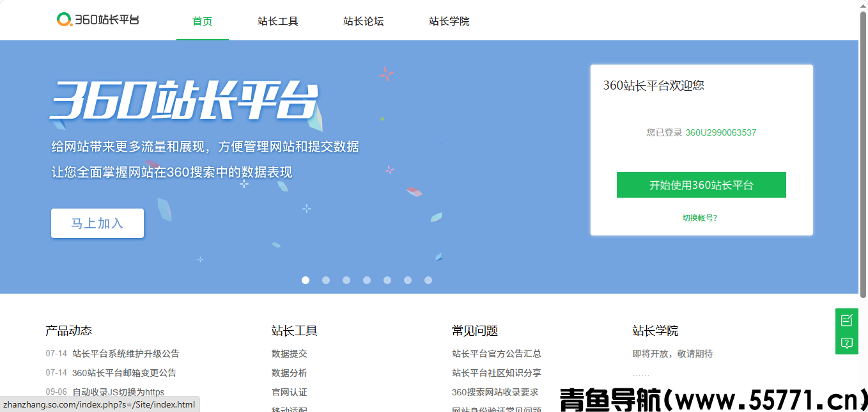Click the 站长学院 section heading in footer columns
The width and height of the screenshot is (868, 412).
[x=655, y=331]
